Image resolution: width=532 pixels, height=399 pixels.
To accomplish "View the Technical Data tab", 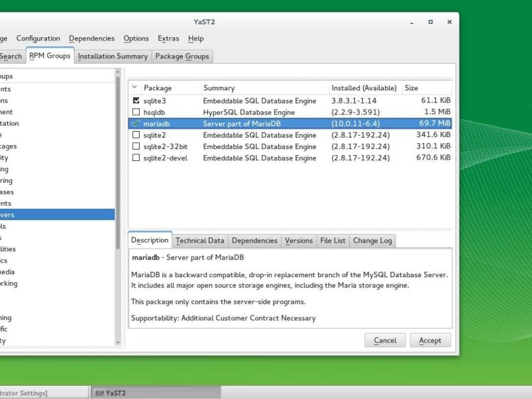I will coord(199,240).
